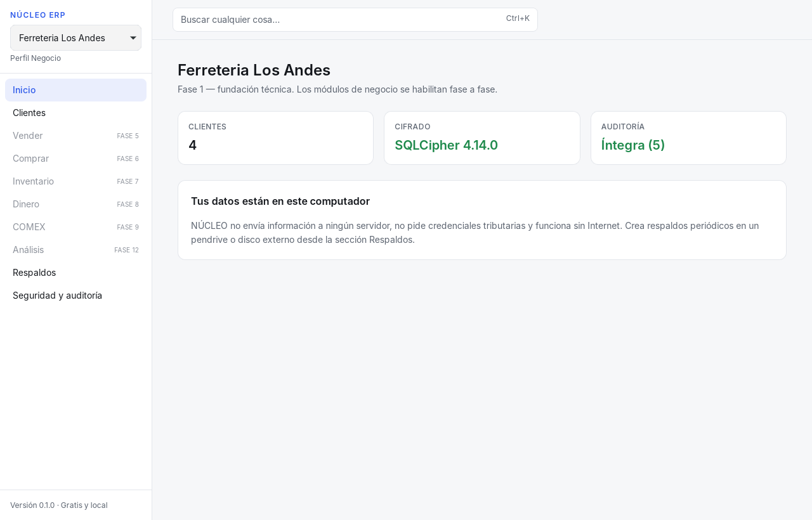Viewport: 812px width, 520px height.
Task: Click the 'Ferreteria Los Andes' page heading
Action: point(254,70)
